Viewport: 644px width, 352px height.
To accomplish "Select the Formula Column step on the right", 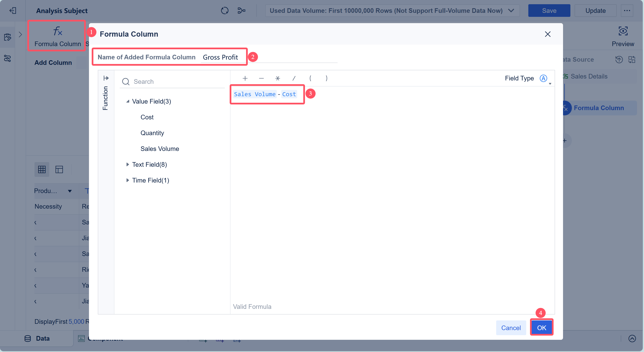I will [x=599, y=108].
